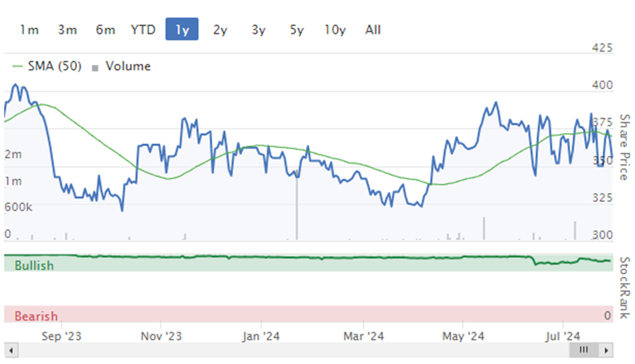Click the active 1y range button
The width and height of the screenshot is (635, 364).
pos(182,29)
